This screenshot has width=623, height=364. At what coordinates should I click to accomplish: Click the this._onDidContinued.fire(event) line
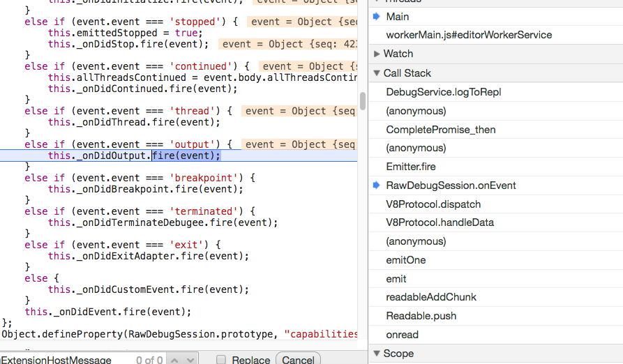click(142, 89)
